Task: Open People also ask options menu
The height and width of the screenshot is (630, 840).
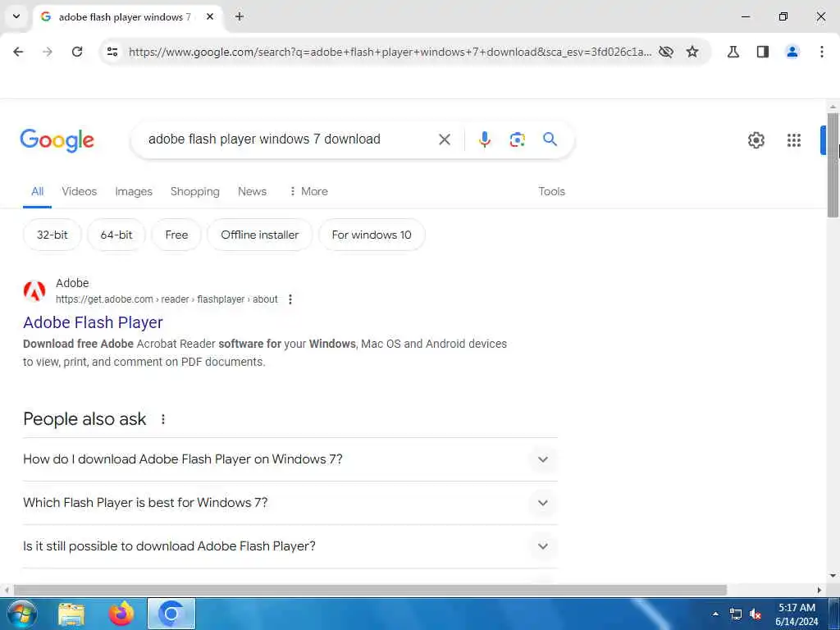Action: (163, 419)
